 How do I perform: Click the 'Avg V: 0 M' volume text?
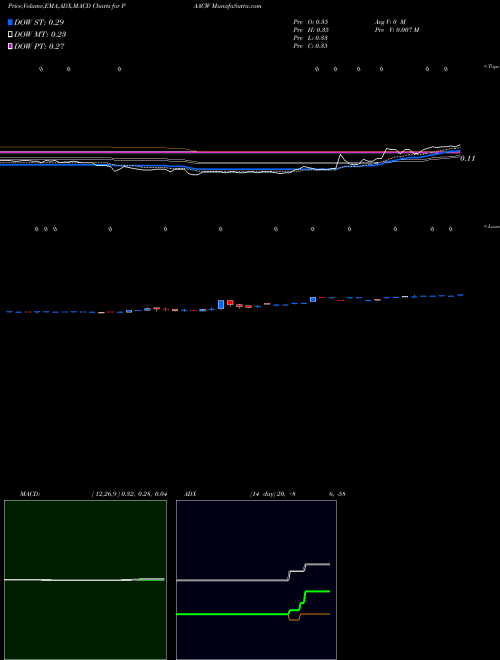[389, 21]
